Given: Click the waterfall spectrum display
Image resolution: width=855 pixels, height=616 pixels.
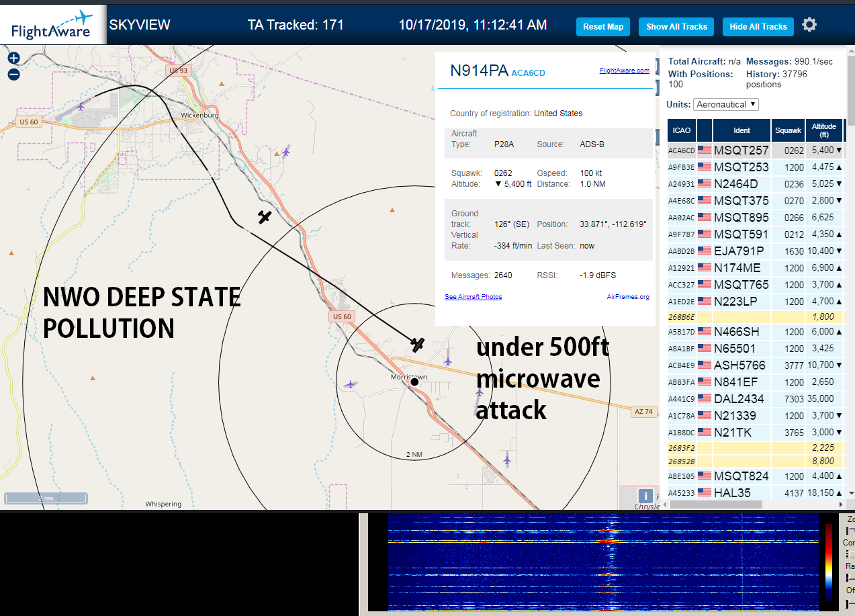Looking at the screenshot, I should coord(603,562).
